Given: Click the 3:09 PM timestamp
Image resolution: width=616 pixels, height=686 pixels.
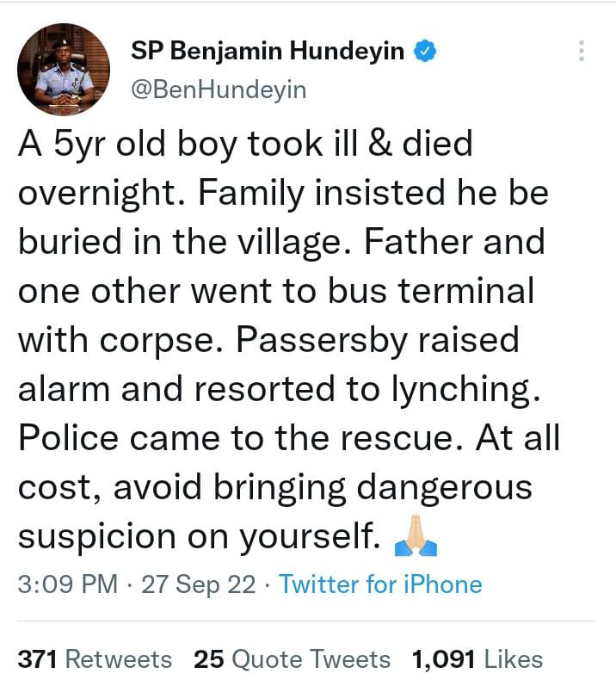Looking at the screenshot, I should click(x=67, y=585).
